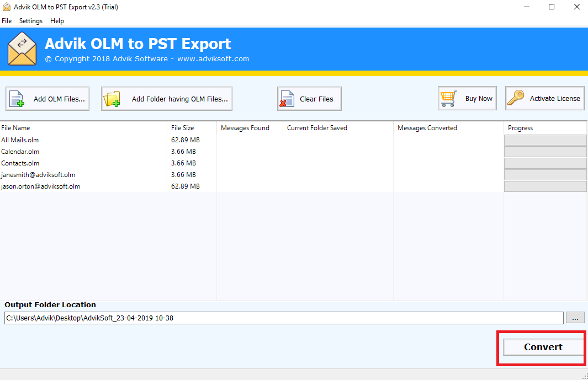Screen dimensions: 588x380
Task: Click the Current Folder Saved column header
Action: click(x=338, y=128)
